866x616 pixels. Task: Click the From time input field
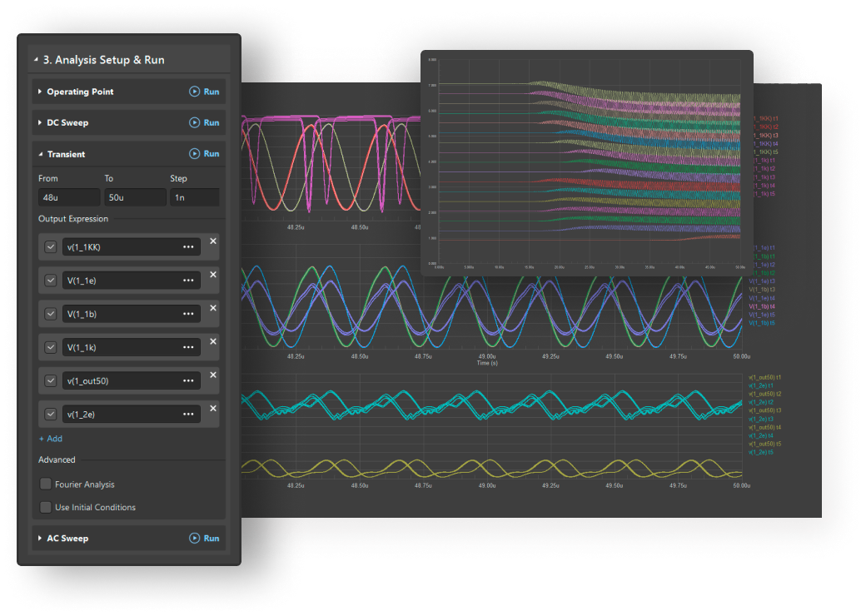[x=67, y=198]
